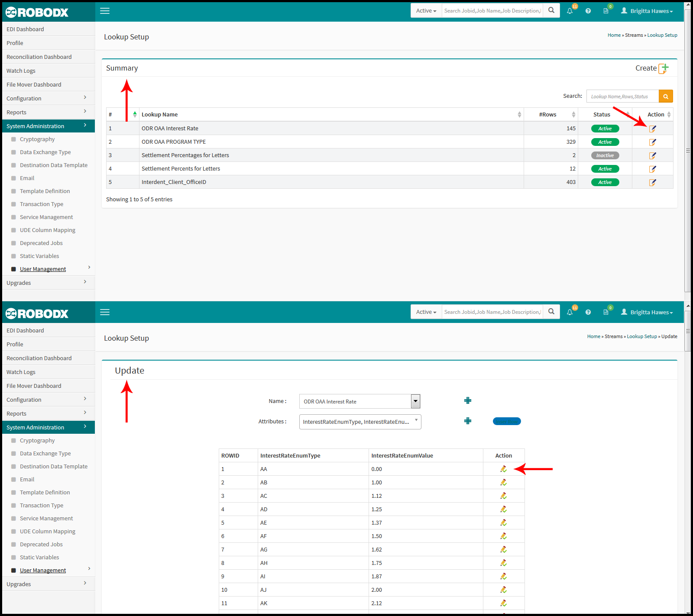693x616 pixels.
Task: Expand the Configuration menu in top sidebar
Action: 48,98
